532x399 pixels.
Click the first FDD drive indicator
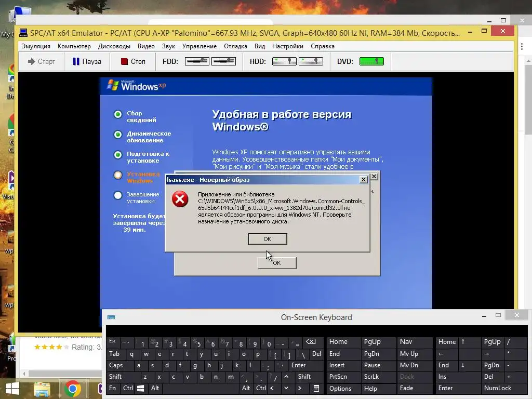click(x=197, y=61)
